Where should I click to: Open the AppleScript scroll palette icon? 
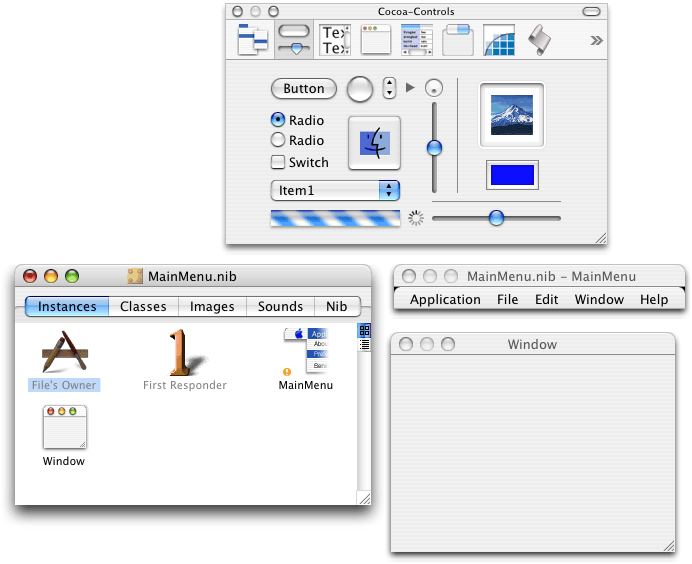(x=539, y=40)
